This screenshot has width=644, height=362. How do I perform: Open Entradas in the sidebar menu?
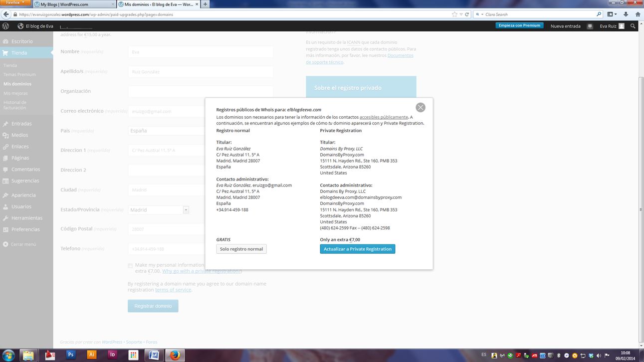[x=21, y=124]
